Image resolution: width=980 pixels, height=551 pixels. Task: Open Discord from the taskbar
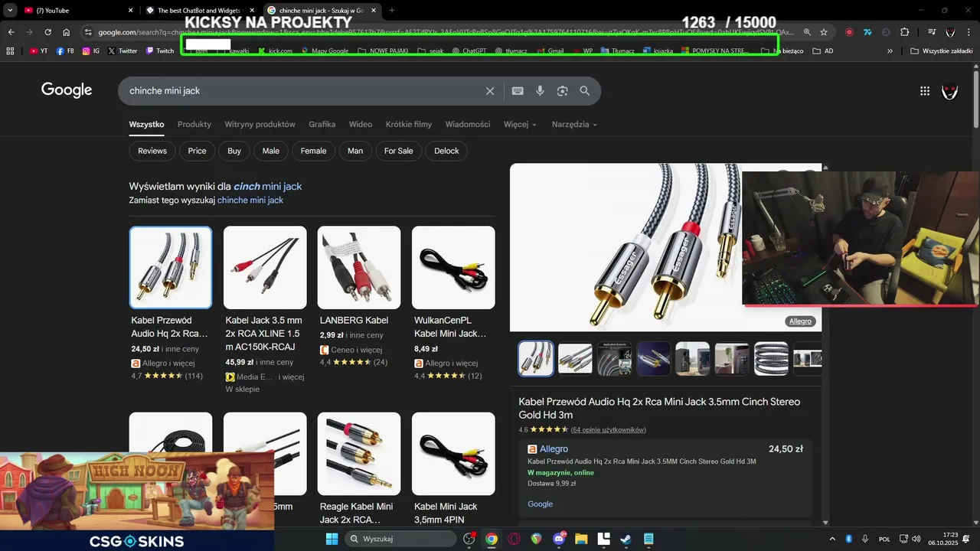coord(559,539)
